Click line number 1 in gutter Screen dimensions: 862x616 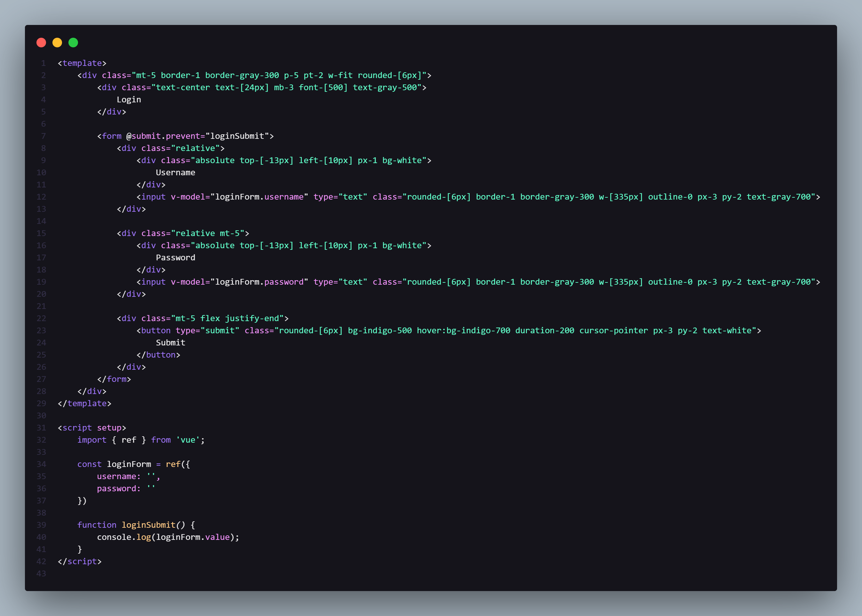coord(43,63)
